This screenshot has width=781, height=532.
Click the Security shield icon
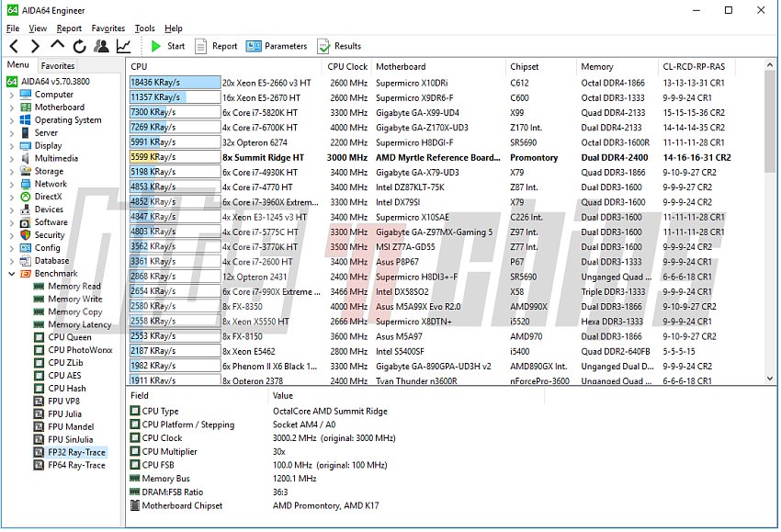[26, 235]
